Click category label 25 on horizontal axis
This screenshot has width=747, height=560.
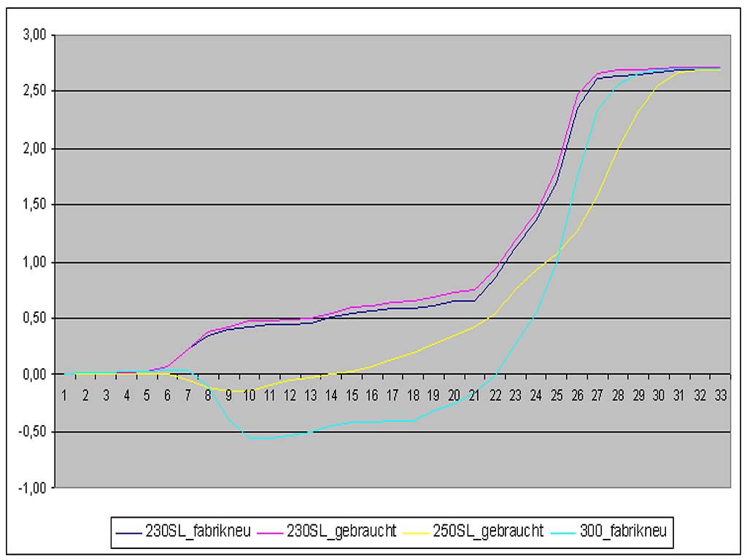click(x=557, y=395)
